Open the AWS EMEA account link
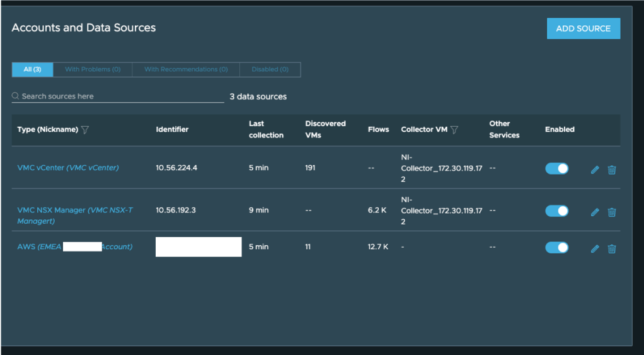644x355 pixels. [75, 247]
